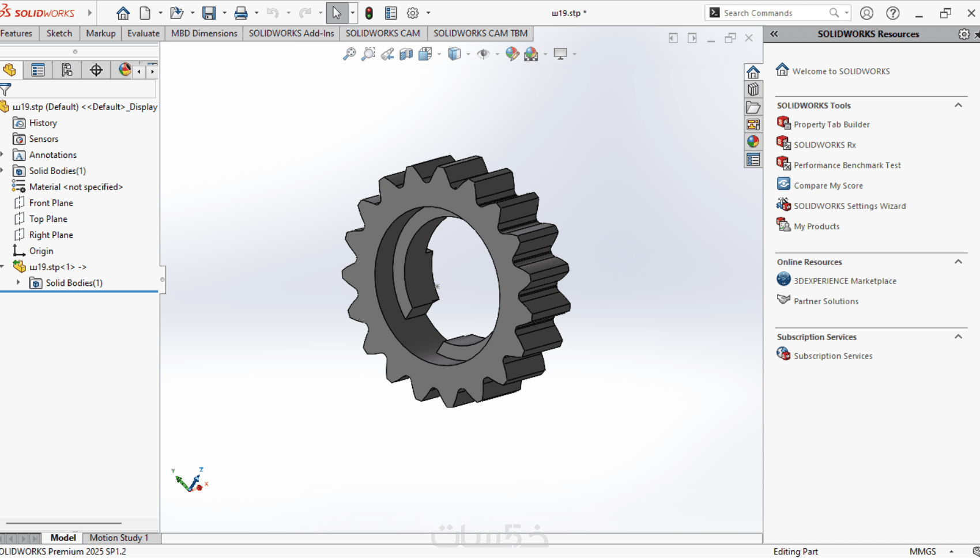This screenshot has height=559, width=980.
Task: Open View Palette icon in task pane
Action: click(x=753, y=124)
